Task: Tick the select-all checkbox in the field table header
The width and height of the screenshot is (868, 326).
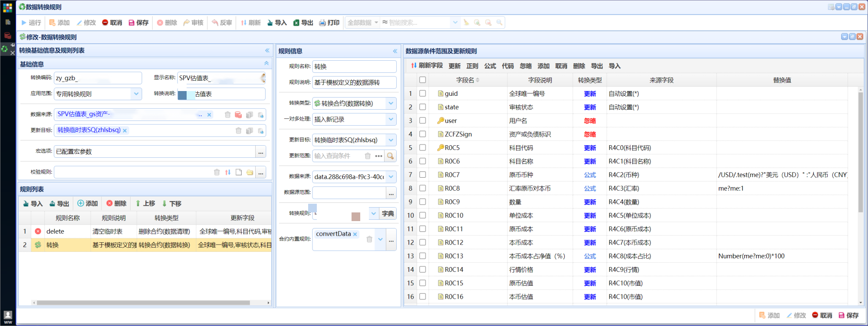Action: 423,80
